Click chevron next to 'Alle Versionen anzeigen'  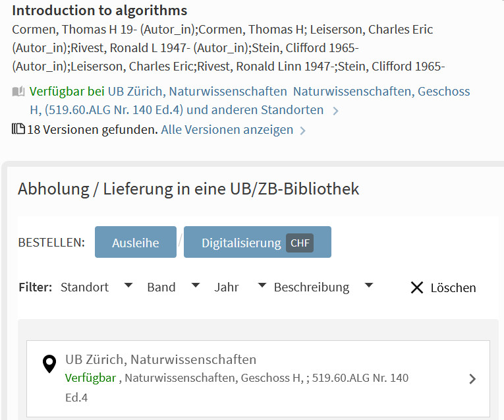pyautogui.click(x=302, y=131)
